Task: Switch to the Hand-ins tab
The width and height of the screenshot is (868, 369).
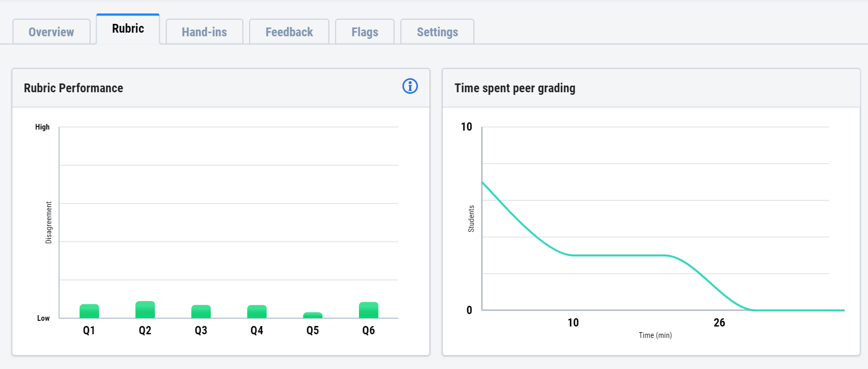Action: [x=204, y=32]
